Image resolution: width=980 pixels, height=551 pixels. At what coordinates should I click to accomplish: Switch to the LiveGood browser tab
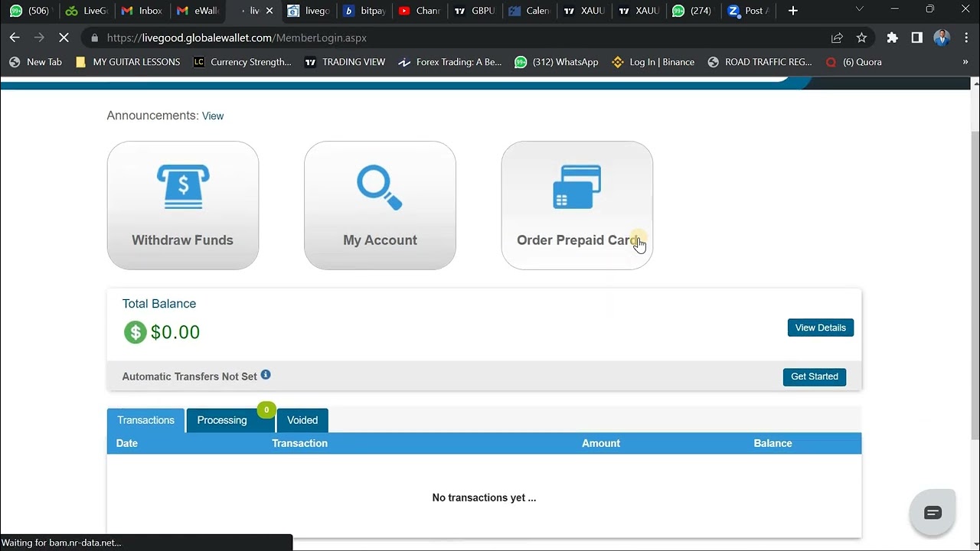86,11
